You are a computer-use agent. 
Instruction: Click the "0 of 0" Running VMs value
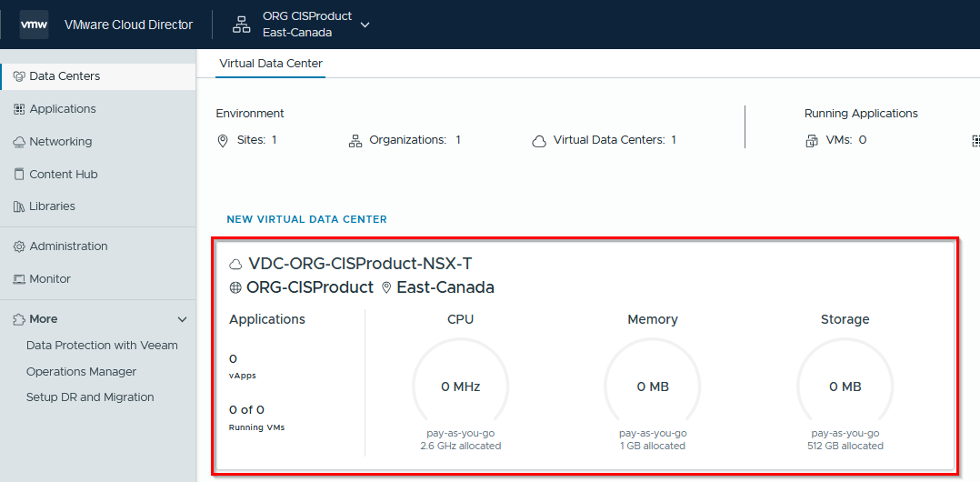pos(247,410)
